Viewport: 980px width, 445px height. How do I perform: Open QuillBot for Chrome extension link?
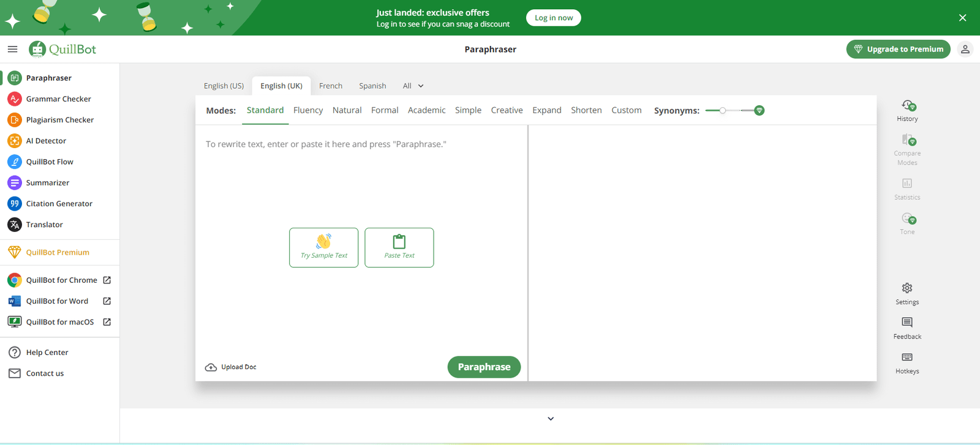click(60, 280)
